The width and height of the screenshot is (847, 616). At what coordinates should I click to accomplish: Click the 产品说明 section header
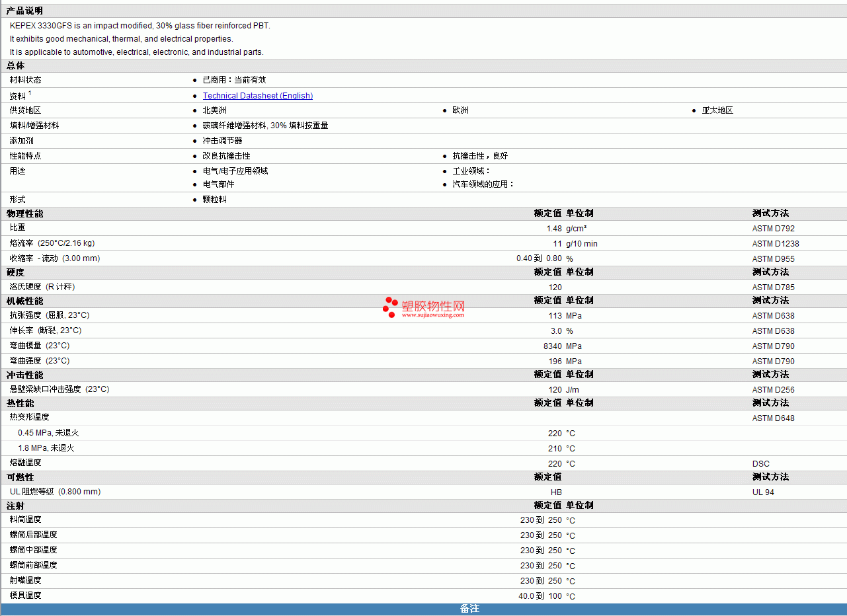(24, 11)
